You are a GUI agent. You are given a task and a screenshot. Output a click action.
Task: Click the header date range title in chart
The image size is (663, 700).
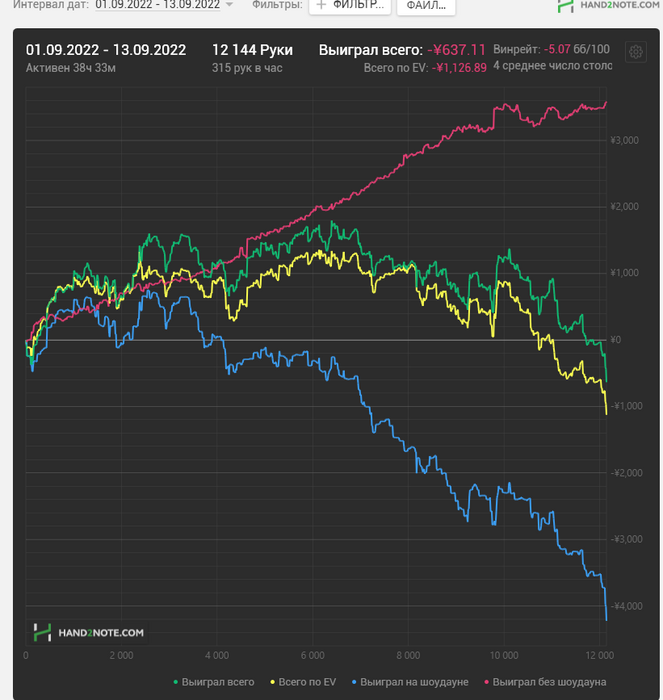[105, 49]
